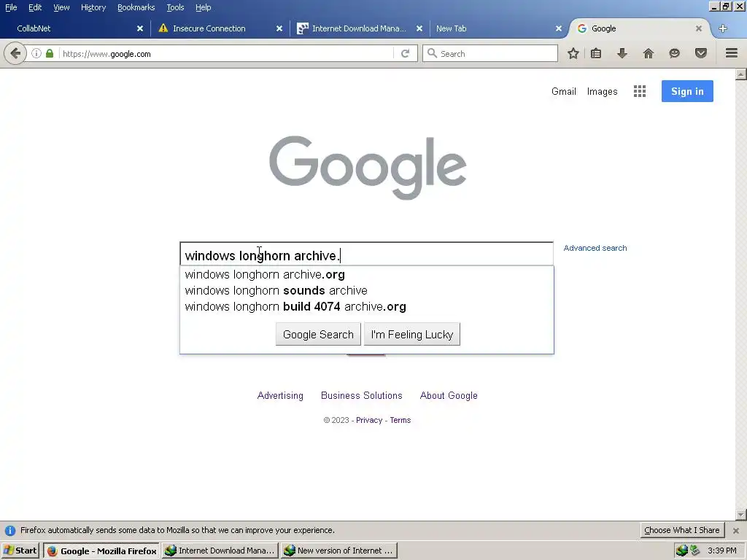The width and height of the screenshot is (747, 560).
Task: Bookmark this page with the star icon
Action: point(573,53)
